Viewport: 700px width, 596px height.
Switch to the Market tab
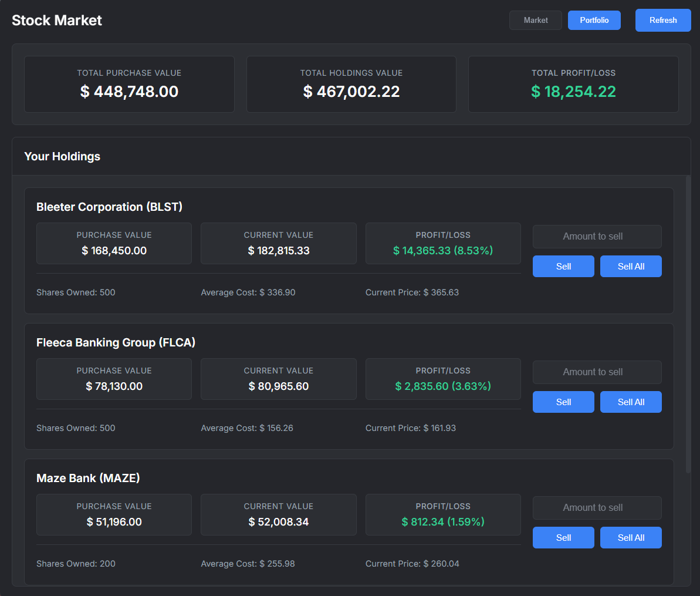point(535,20)
